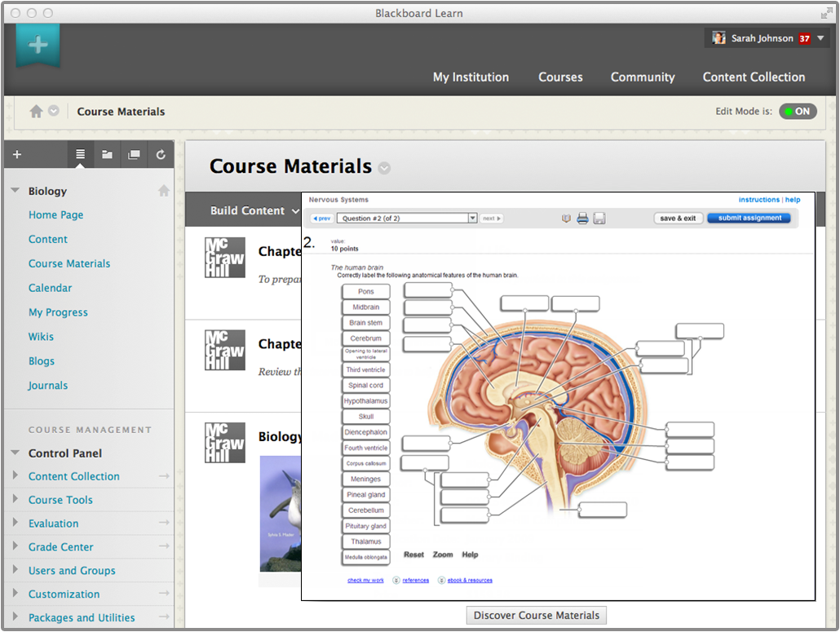The height and width of the screenshot is (632, 840).
Task: Open the 37 notifications badge
Action: point(804,38)
